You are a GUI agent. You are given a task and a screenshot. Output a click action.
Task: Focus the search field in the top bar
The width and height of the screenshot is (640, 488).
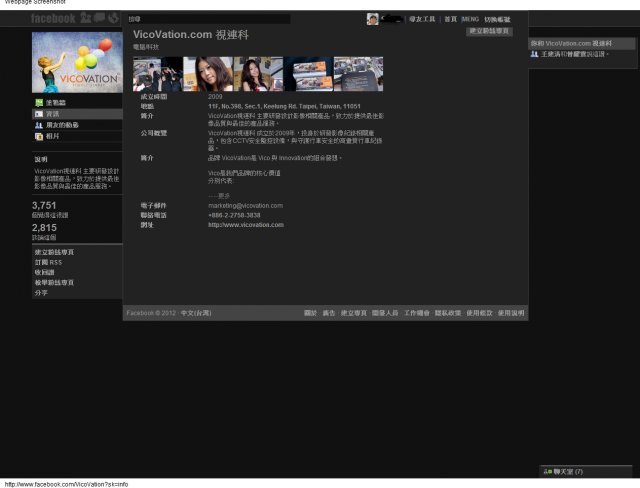(209, 19)
